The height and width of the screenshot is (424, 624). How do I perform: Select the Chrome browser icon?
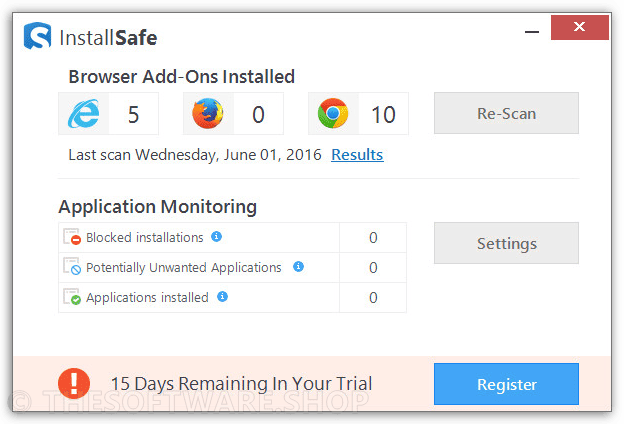333,113
